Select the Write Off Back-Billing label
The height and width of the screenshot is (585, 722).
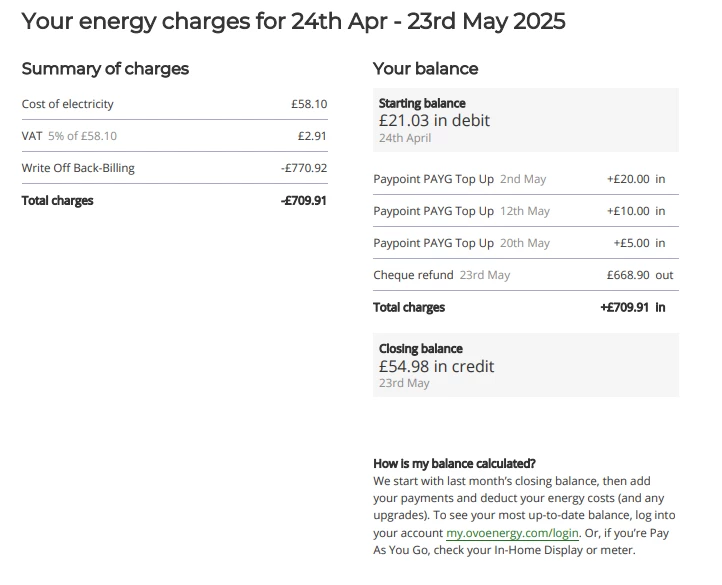click(x=78, y=168)
